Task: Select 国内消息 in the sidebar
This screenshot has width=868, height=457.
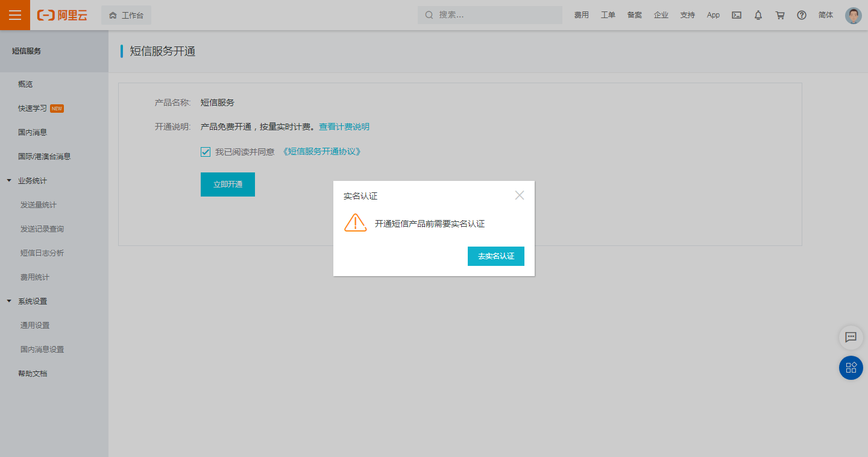Action: pos(33,133)
